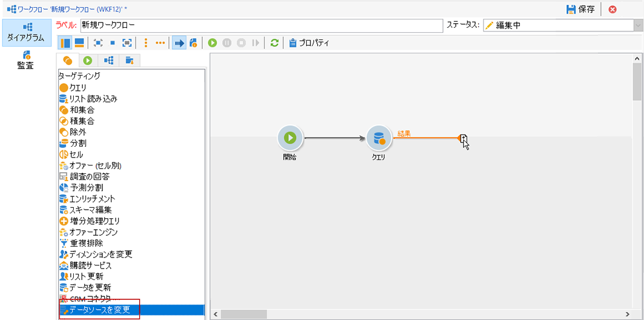The image size is (644, 320).
Task: Click the canvas horizontal scrollbar thumb
Action: coord(243,313)
